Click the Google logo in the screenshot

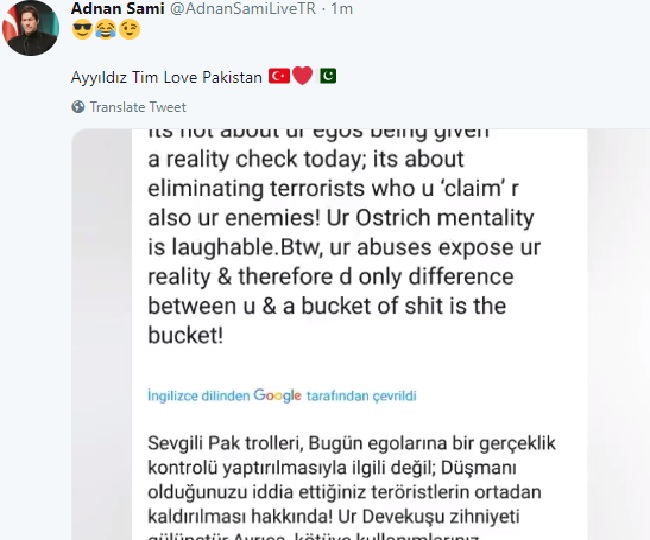point(277,395)
